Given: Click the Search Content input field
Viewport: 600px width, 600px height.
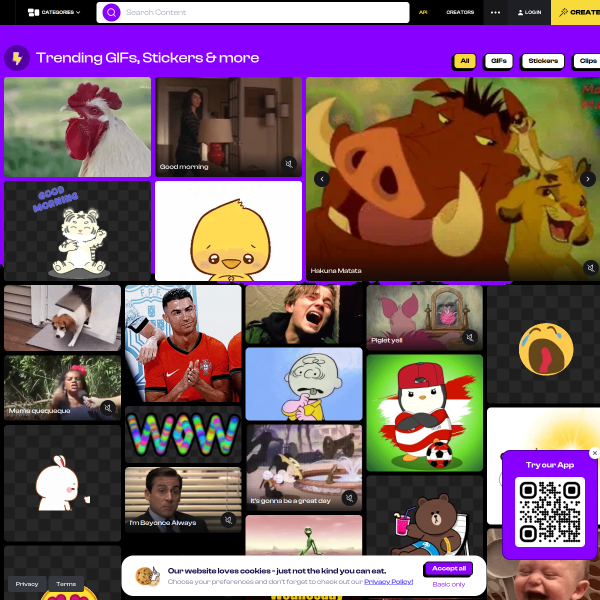Looking at the screenshot, I should click(253, 12).
